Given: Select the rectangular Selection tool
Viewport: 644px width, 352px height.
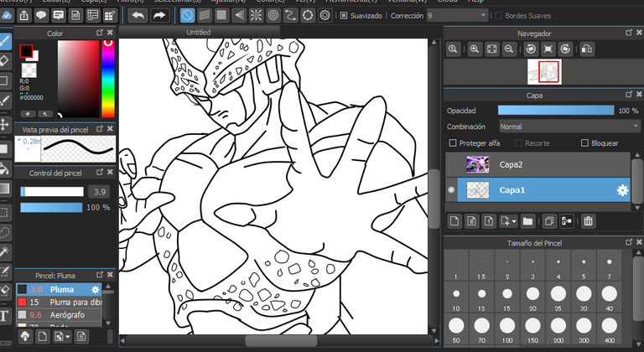Looking at the screenshot, I should tap(4, 213).
